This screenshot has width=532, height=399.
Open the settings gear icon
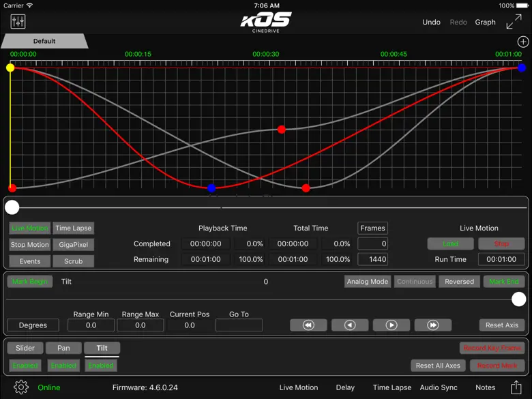click(21, 387)
